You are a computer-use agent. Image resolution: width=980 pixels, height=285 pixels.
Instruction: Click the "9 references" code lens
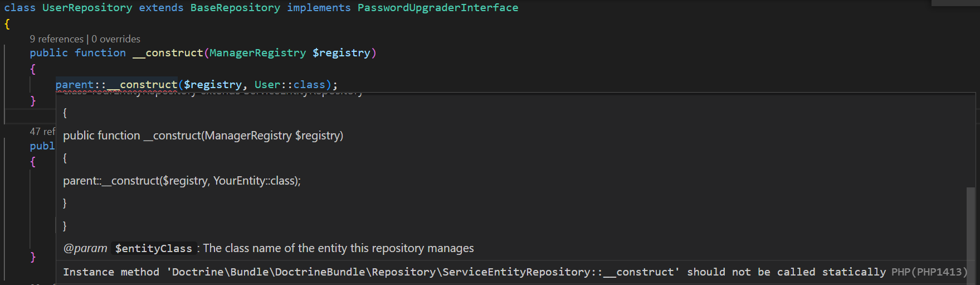click(56, 39)
